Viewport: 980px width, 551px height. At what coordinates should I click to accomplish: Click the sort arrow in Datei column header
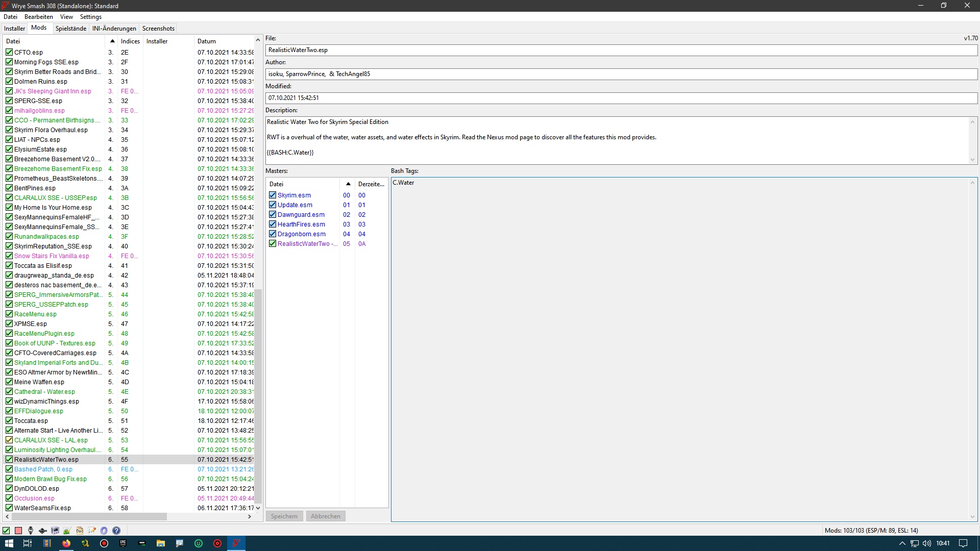click(x=112, y=41)
